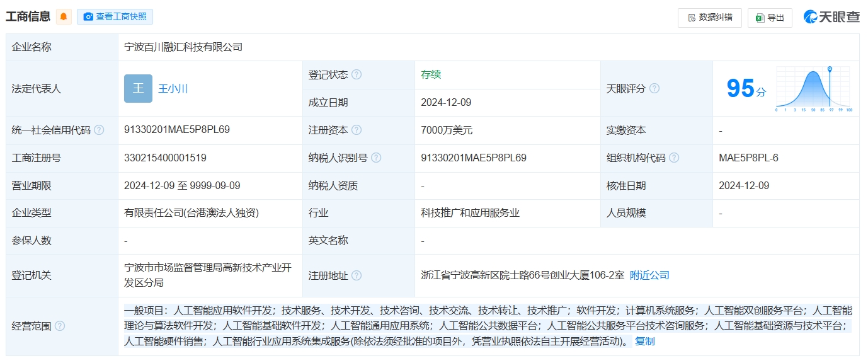Click the 王 avatar next to 王小川
Viewport: 868px width, 363px height.
click(x=138, y=89)
